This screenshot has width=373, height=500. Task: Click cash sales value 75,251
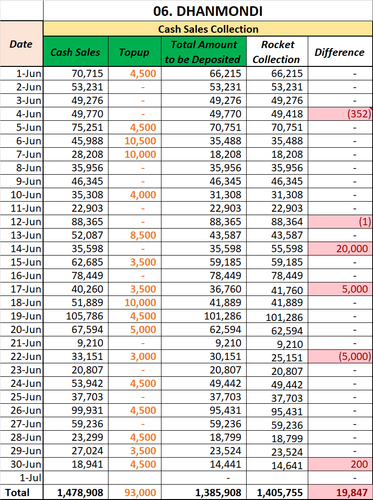pos(76,127)
